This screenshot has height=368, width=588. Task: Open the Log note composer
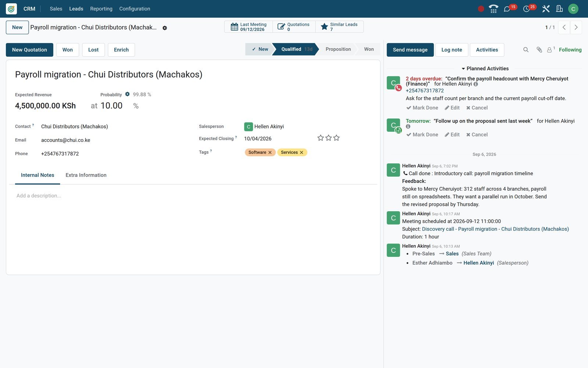click(x=452, y=50)
